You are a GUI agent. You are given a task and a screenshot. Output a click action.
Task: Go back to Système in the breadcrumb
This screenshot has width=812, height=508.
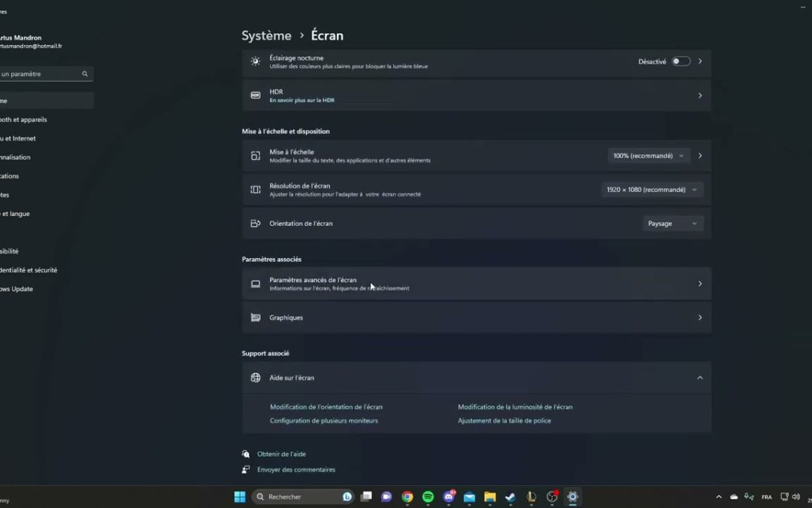[267, 36]
